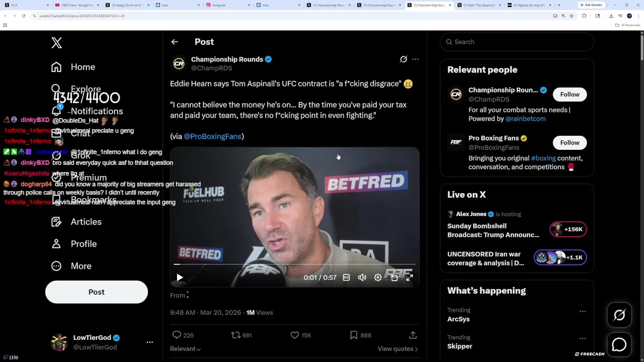This screenshot has height=362, width=644.
Task: Open Chrome three-dot menu
Action: tap(638, 16)
